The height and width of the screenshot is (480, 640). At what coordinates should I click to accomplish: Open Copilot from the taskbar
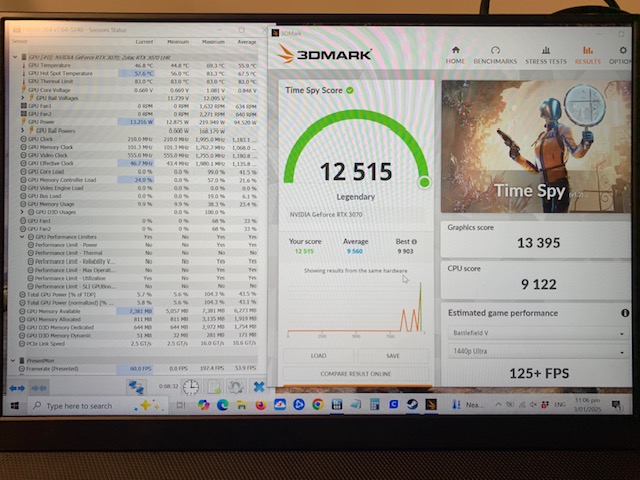point(203,405)
